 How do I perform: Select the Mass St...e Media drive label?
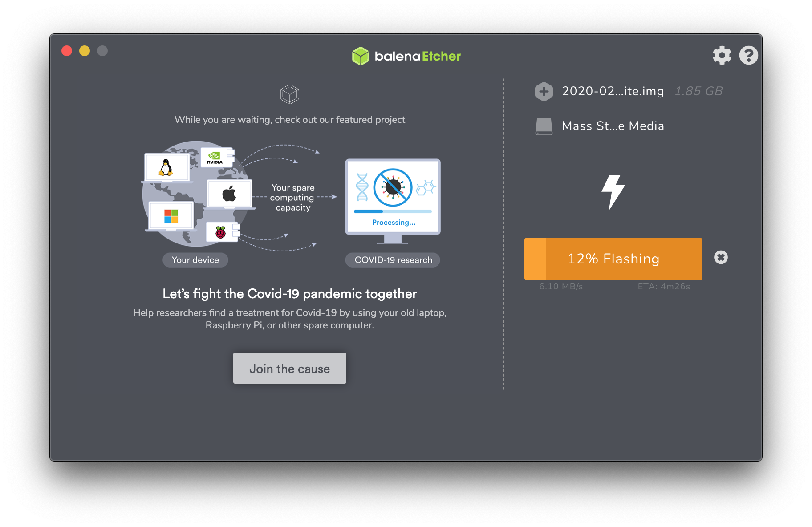tap(613, 126)
